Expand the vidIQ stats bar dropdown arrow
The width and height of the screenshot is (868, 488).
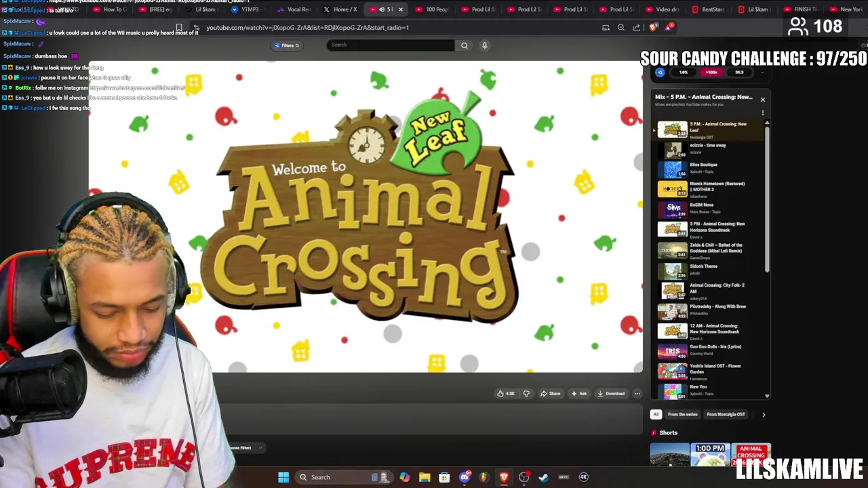tap(762, 73)
